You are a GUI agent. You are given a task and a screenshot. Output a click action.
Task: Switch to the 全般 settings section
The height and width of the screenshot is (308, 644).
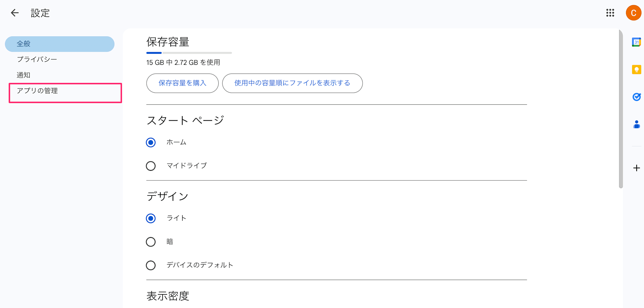pos(23,44)
